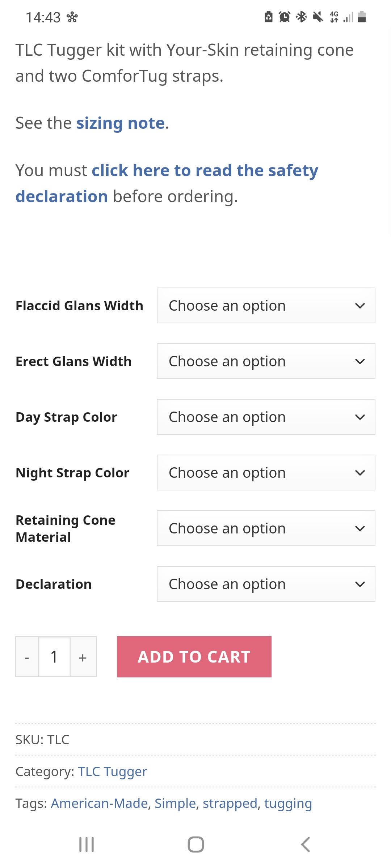Open the TLC Tugger category link
This screenshot has width=391, height=868.
[113, 771]
